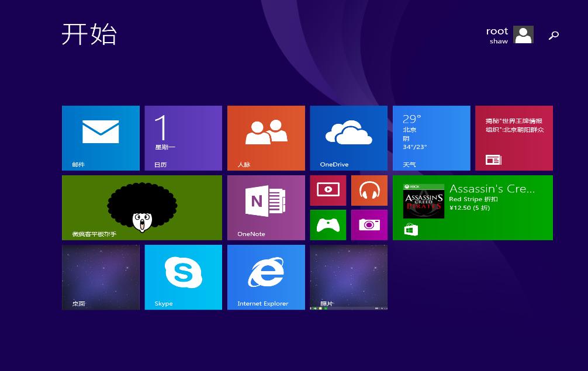The width and height of the screenshot is (588, 371).
Task: Click the 开始 Start heading
Action: coord(89,34)
